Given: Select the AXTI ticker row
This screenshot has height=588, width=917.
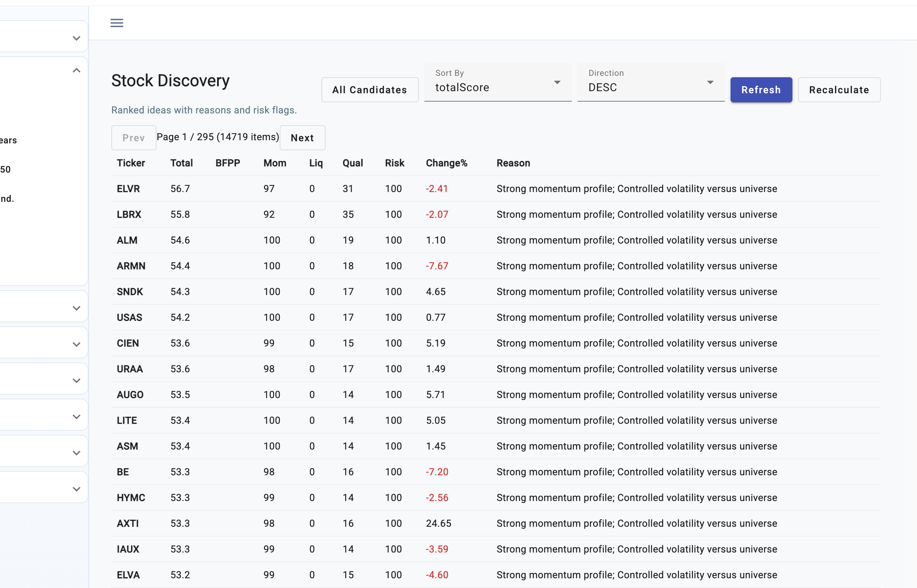Looking at the screenshot, I should click(x=128, y=524).
